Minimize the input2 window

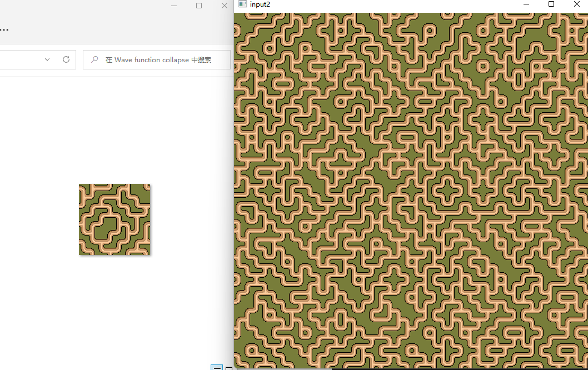(526, 4)
